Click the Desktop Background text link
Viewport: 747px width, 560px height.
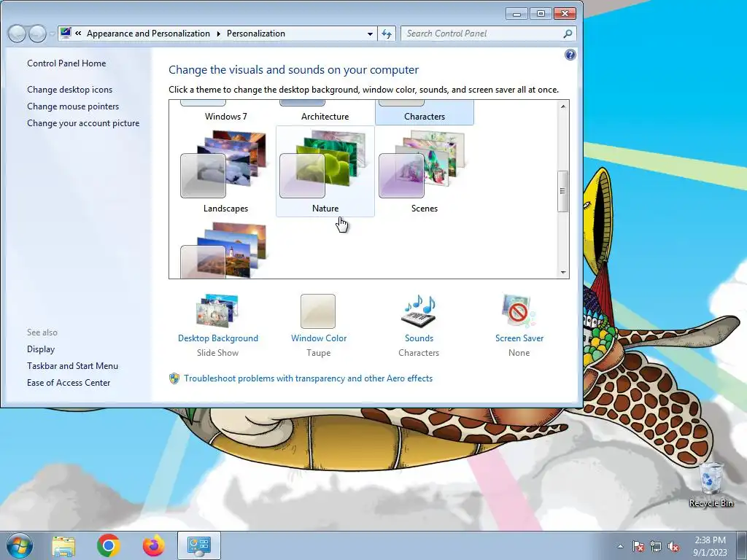pyautogui.click(x=217, y=338)
